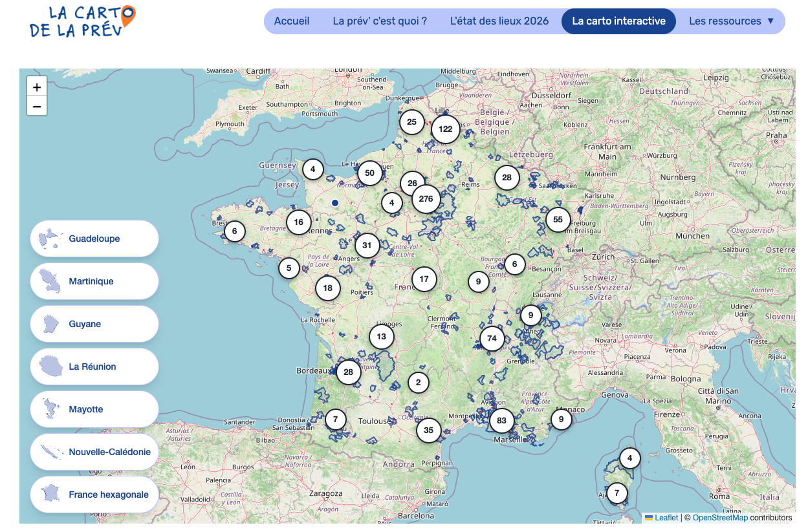
Task: Open cluster marker 2 in southern Massif Central
Action: [x=418, y=383]
